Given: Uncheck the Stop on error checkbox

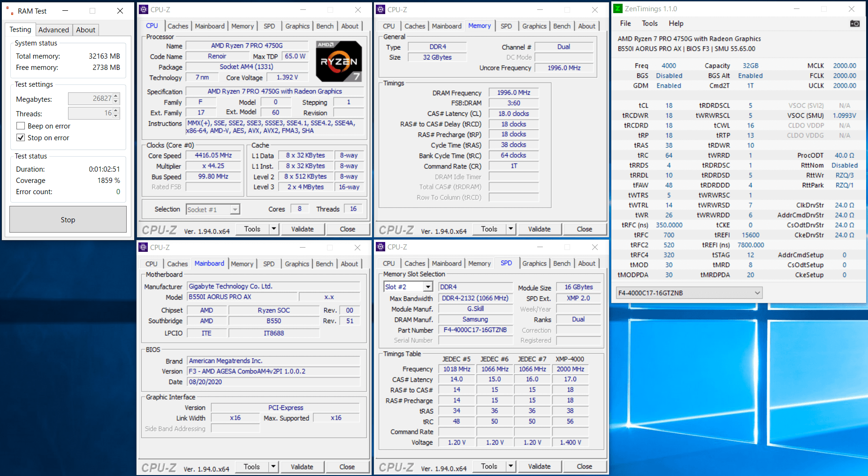Looking at the screenshot, I should pos(21,137).
